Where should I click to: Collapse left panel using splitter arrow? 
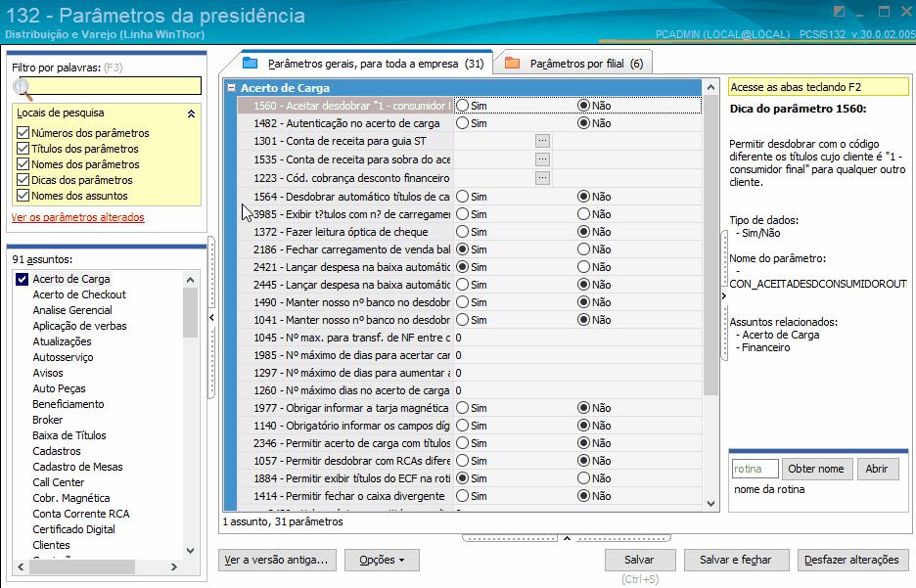pyautogui.click(x=211, y=318)
